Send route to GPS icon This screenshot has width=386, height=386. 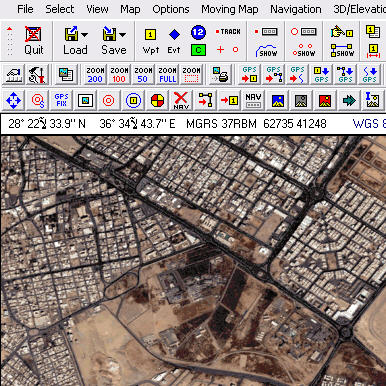[274, 75]
